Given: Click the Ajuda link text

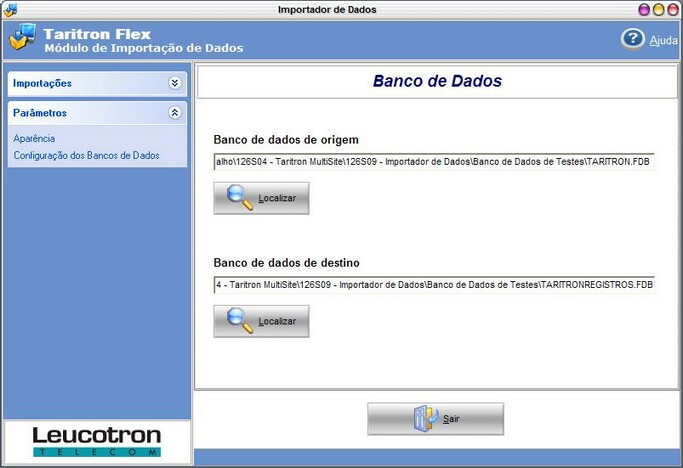Looking at the screenshot, I should (x=663, y=41).
